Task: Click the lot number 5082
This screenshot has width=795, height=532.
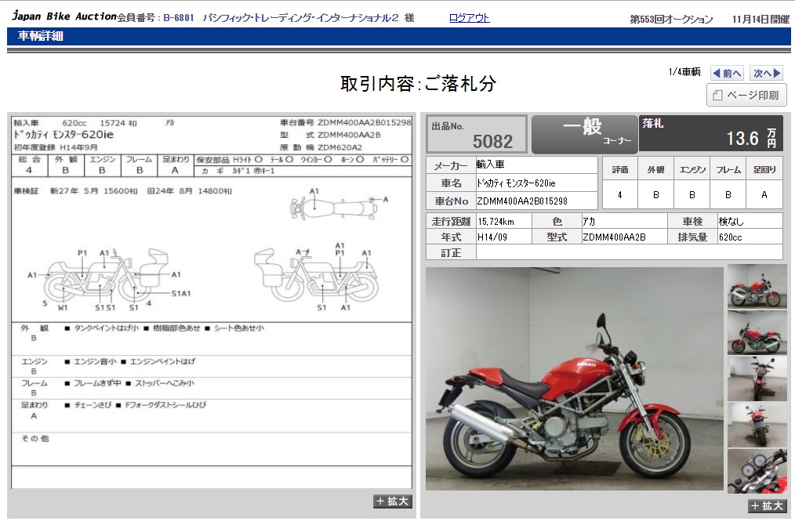Action: click(x=492, y=141)
